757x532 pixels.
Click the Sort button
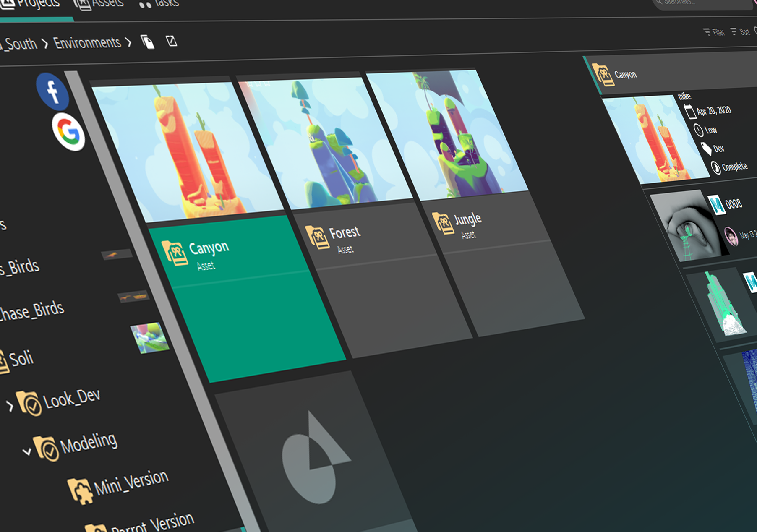click(x=740, y=32)
